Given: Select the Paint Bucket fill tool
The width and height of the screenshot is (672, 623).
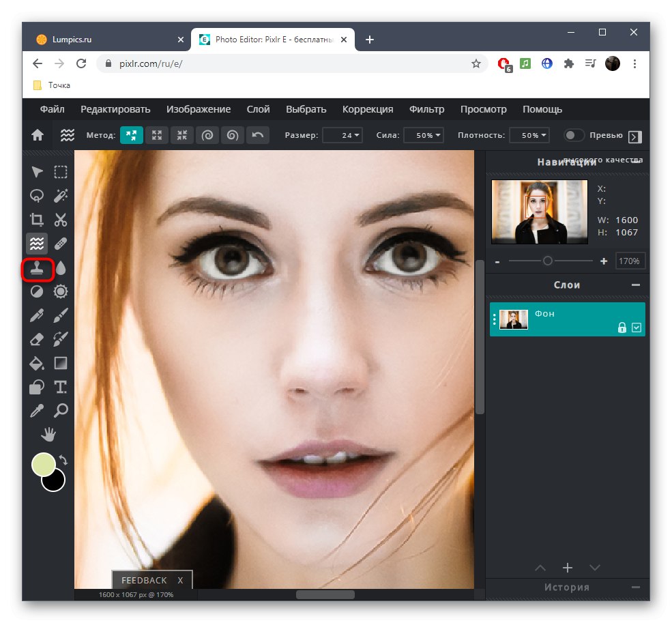Looking at the screenshot, I should point(37,363).
